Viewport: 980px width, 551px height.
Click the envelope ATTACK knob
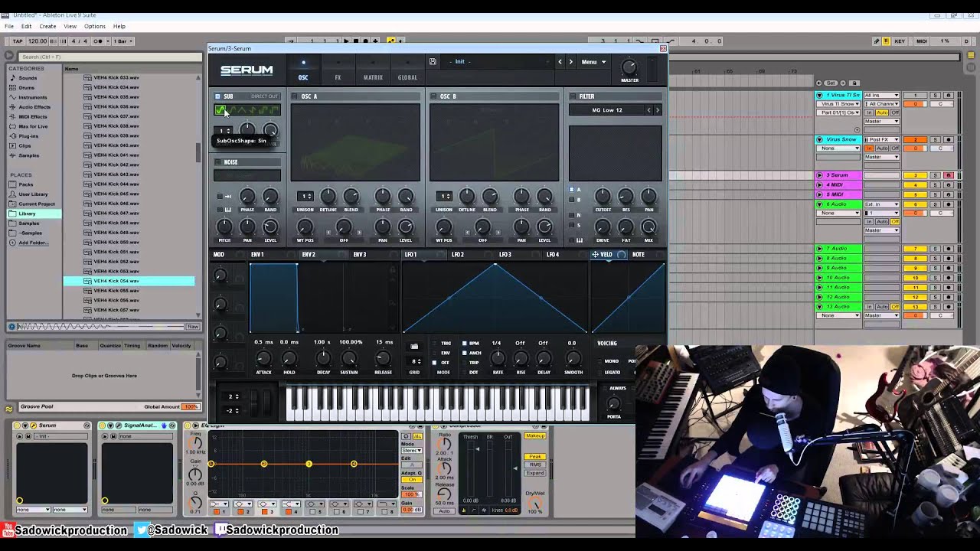point(263,358)
